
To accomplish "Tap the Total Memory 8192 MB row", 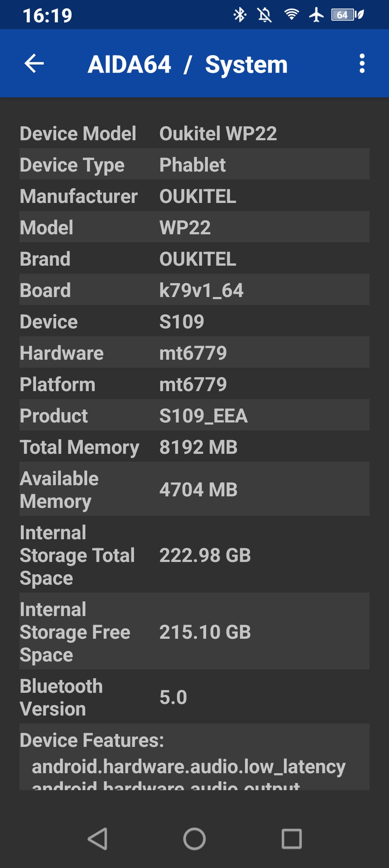I will tap(194, 447).
